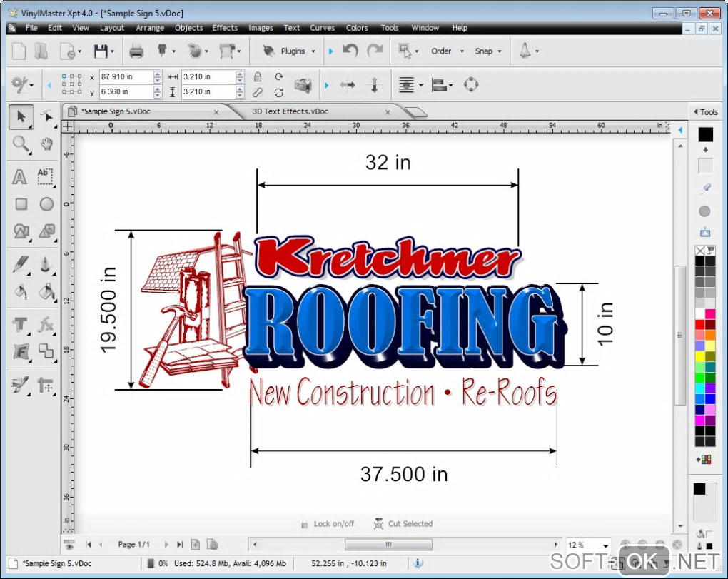Click the info icon in status bar

point(418,563)
